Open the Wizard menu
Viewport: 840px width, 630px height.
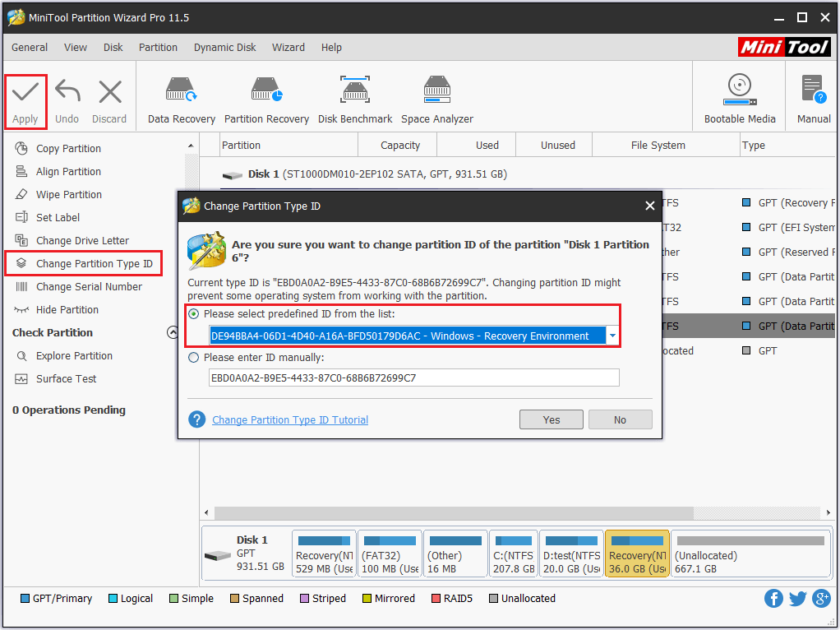tap(288, 47)
